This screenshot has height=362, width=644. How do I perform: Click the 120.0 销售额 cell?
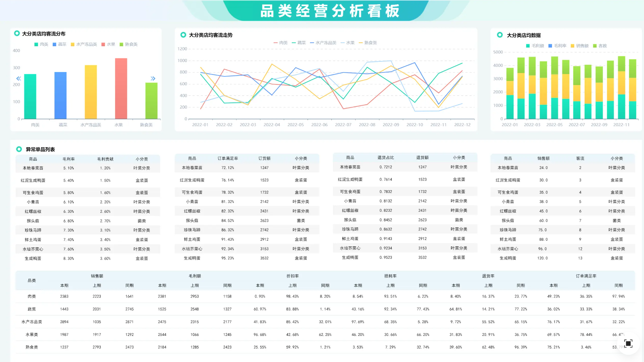[542, 258]
